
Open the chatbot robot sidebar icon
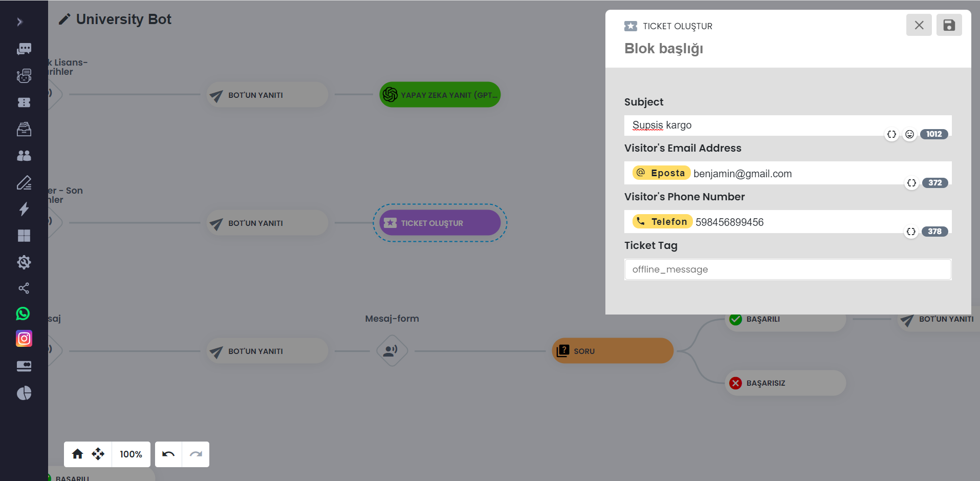point(24,76)
